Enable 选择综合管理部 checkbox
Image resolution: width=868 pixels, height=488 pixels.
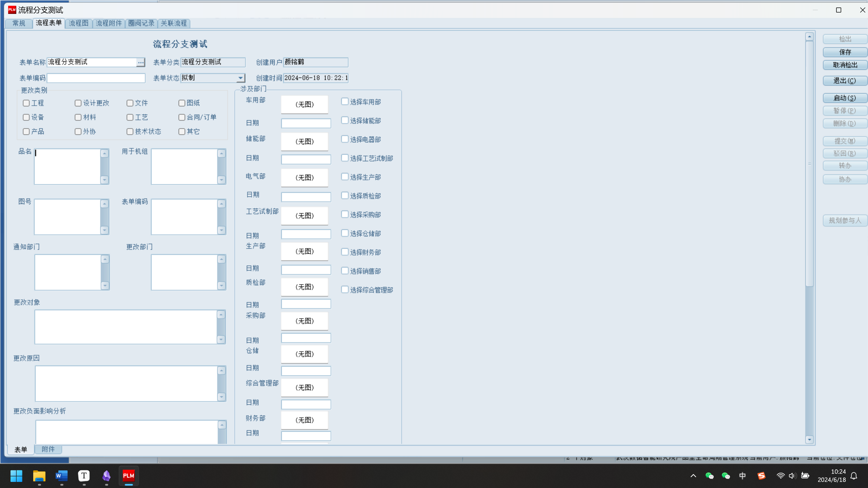345,289
